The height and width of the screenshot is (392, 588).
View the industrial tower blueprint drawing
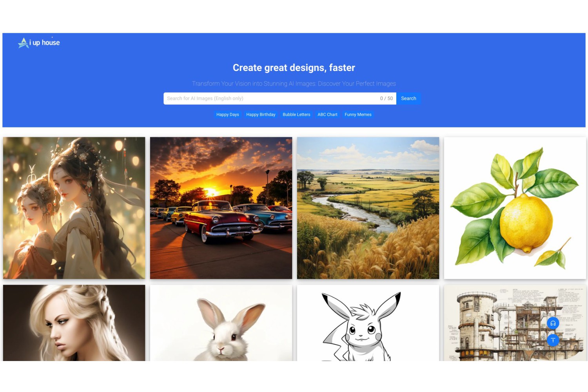(x=515, y=323)
